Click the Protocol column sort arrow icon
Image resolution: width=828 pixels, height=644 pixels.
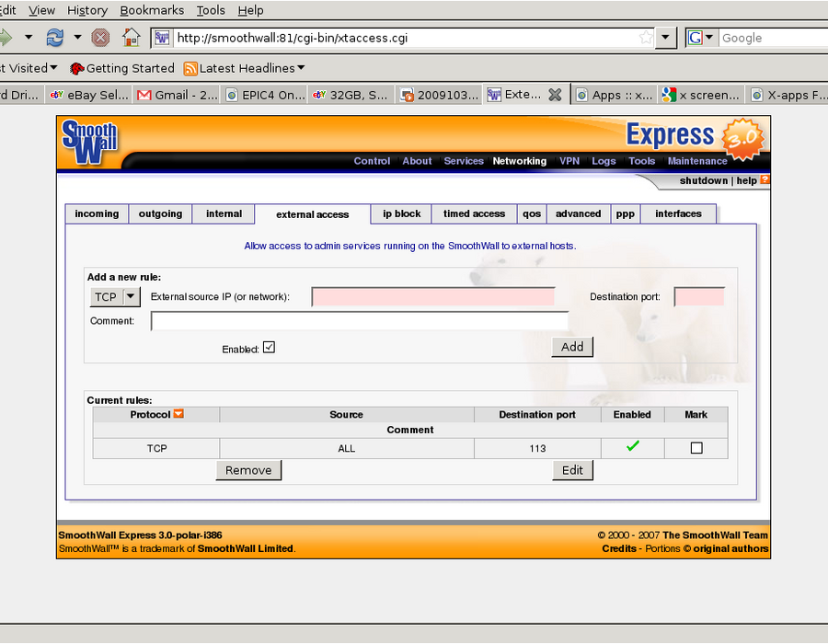[x=178, y=414]
